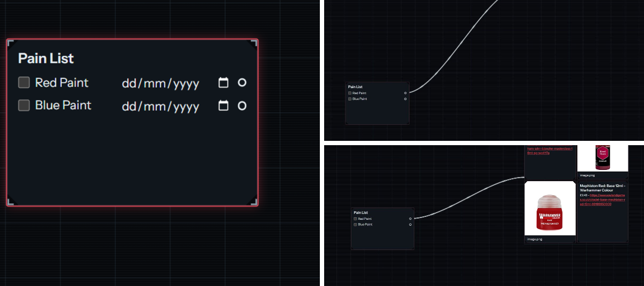Viewport: 644px width, 286px height.
Task: Grab top-left corner handle of selected Pain List card
Action: click(11, 43)
